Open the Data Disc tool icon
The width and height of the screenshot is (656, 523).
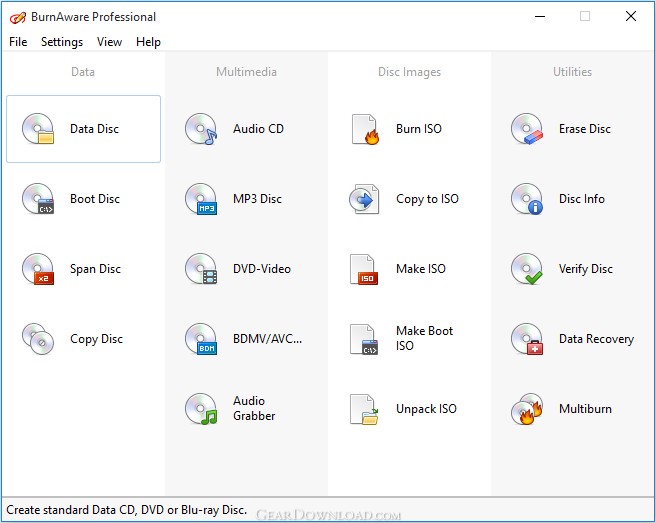pos(38,128)
